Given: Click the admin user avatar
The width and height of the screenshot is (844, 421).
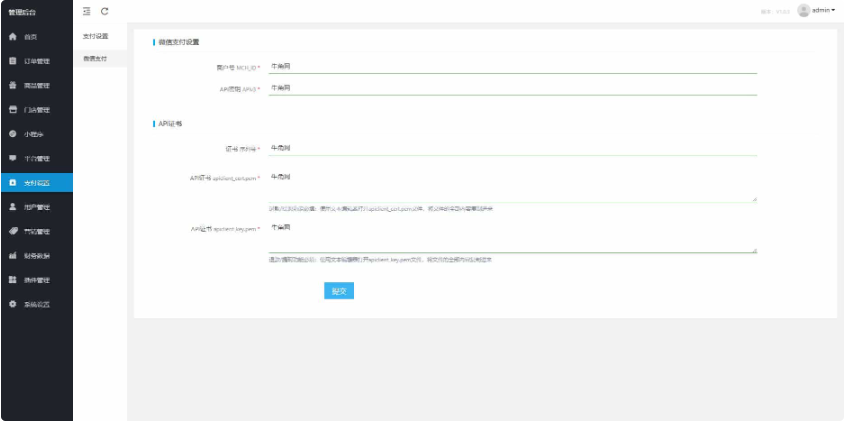Looking at the screenshot, I should pos(803,10).
